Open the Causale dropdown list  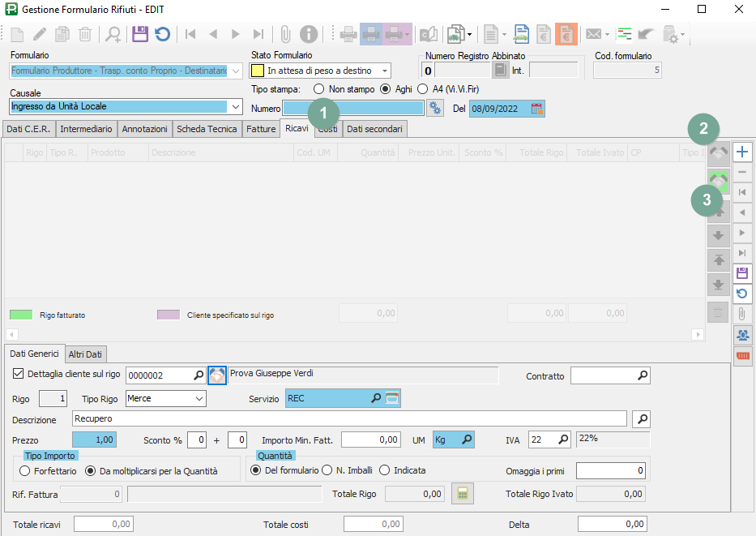[x=236, y=107]
